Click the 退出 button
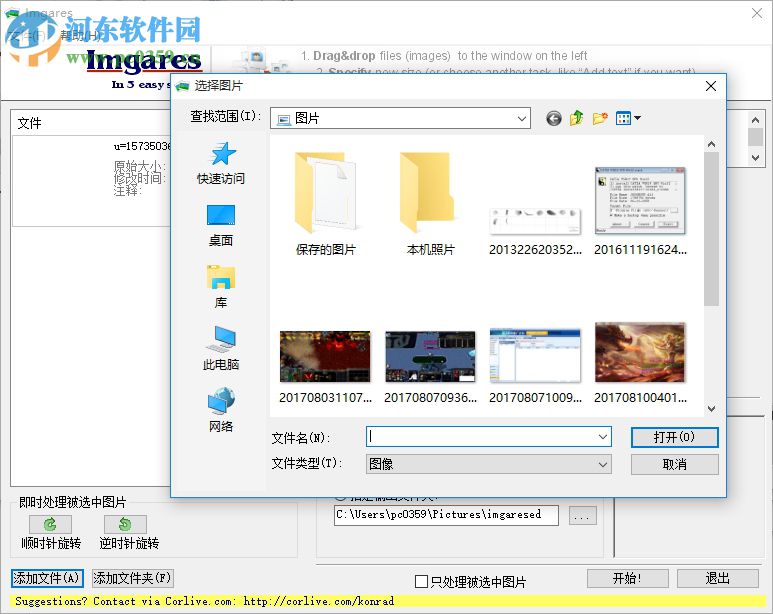This screenshot has height=614, width=773. point(718,578)
